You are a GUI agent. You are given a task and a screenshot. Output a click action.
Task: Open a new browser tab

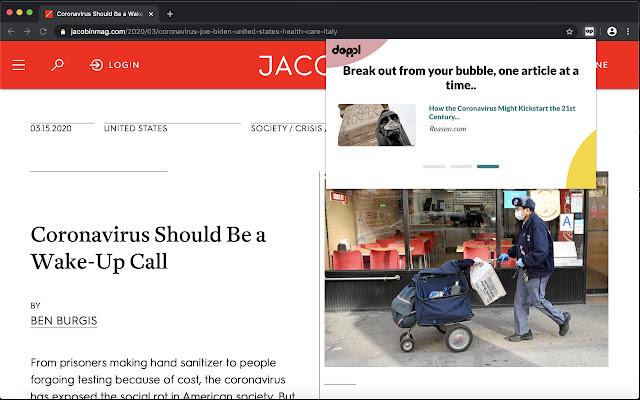[x=170, y=14]
